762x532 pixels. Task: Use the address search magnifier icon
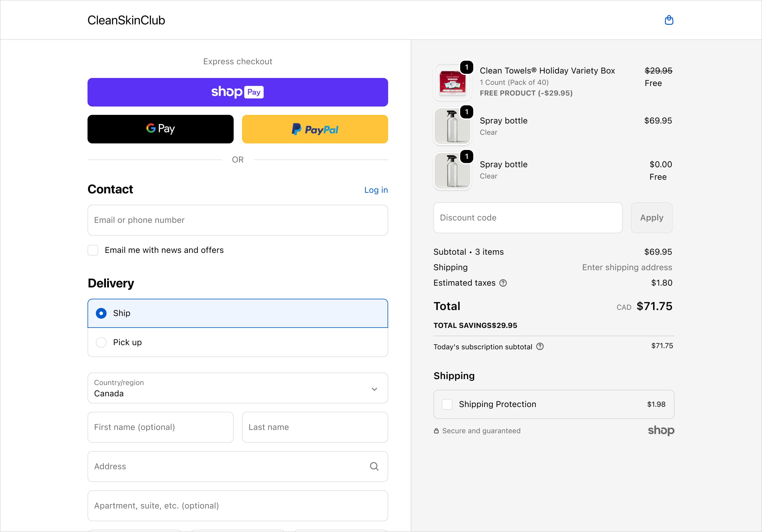(x=374, y=466)
